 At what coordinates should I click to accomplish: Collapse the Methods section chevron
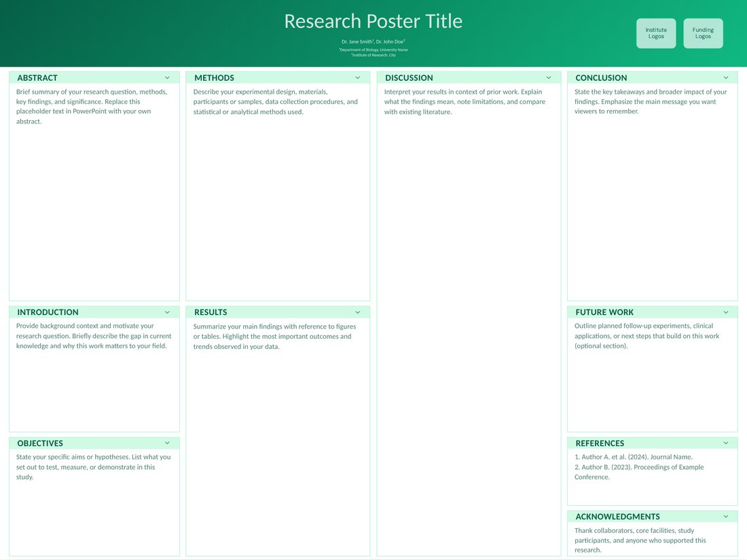click(358, 77)
